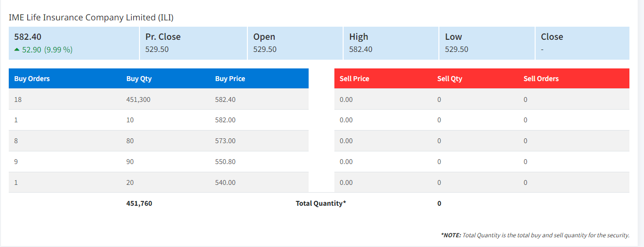Select the 550.80 buy price row
Image resolution: width=644 pixels, height=247 pixels.
[225, 162]
